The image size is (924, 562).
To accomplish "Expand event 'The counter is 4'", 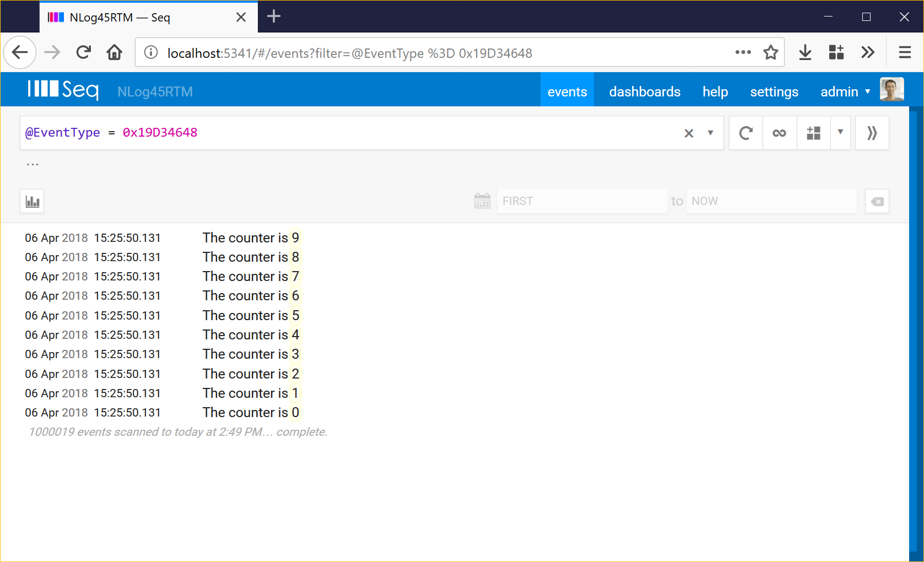I will point(251,334).
